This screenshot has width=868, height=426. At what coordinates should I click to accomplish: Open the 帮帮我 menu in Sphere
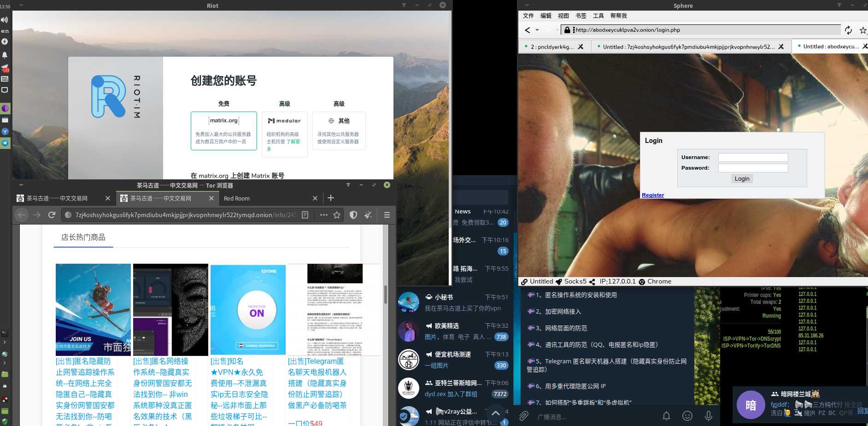619,16
